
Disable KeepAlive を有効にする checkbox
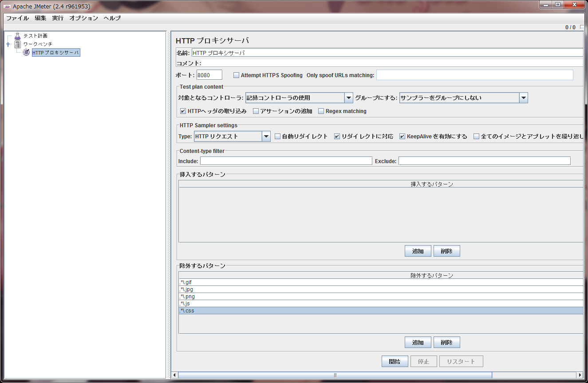click(403, 137)
